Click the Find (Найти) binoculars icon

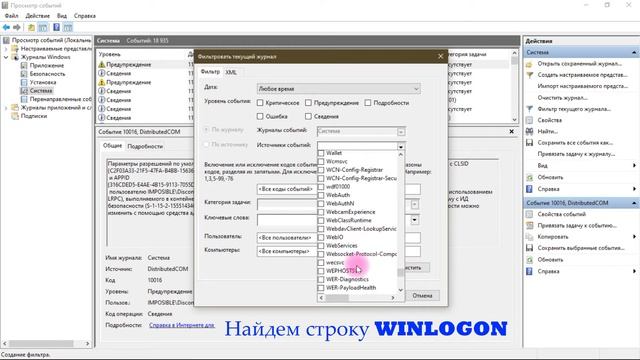tap(529, 131)
